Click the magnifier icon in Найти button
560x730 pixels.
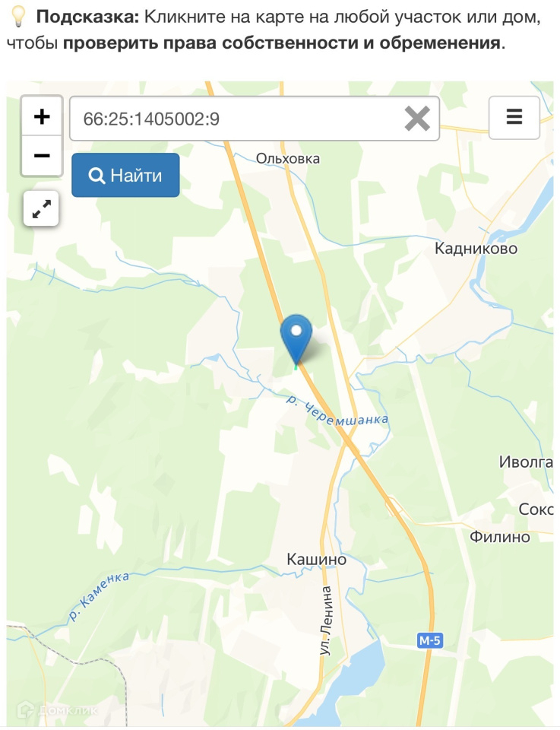96,176
